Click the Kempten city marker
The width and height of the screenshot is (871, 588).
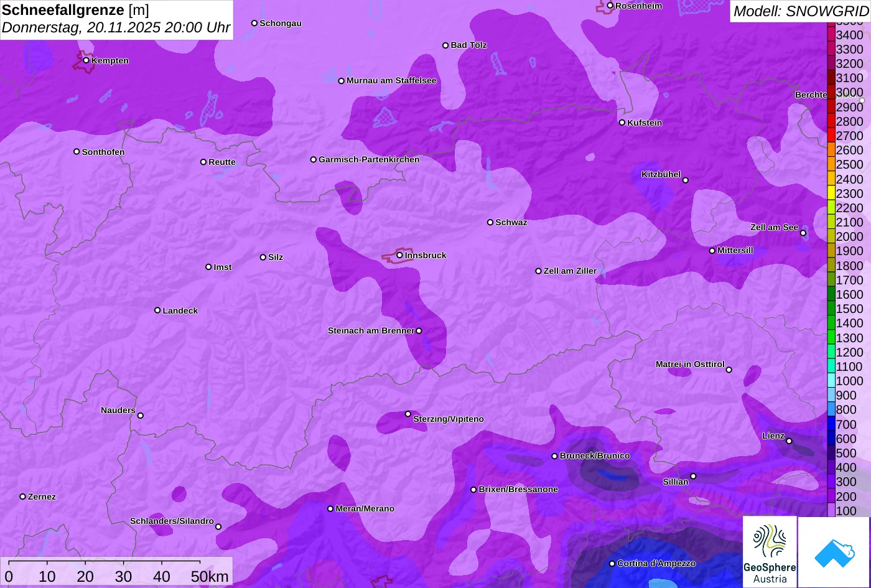coord(86,60)
